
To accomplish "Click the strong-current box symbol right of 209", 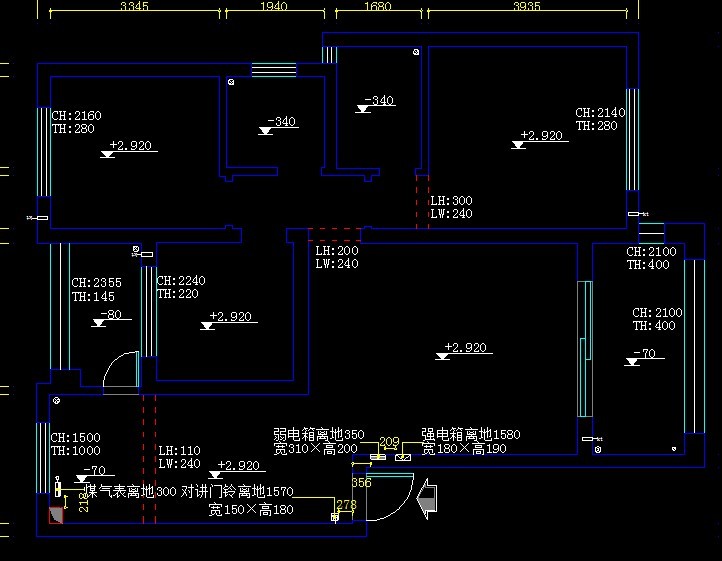I will (403, 457).
